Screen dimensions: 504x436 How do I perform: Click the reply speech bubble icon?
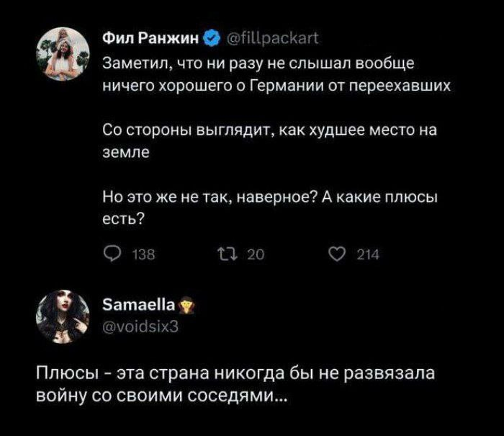pos(112,253)
